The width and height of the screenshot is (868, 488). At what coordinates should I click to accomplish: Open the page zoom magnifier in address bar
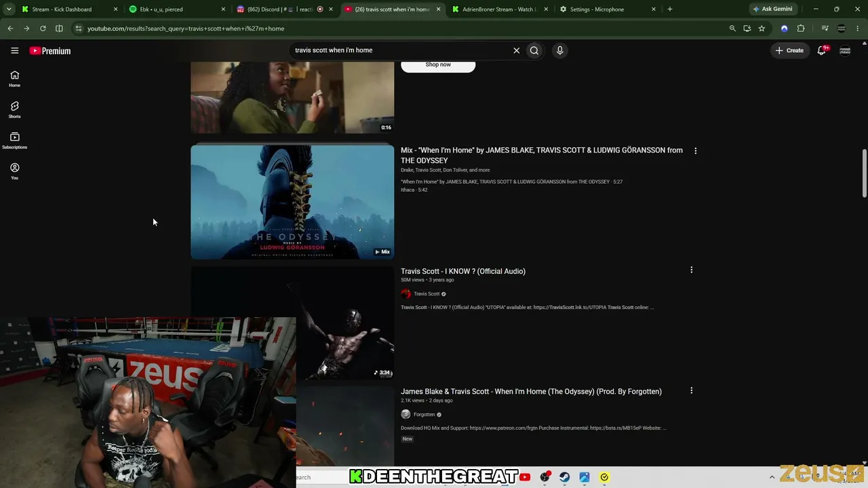coord(732,28)
